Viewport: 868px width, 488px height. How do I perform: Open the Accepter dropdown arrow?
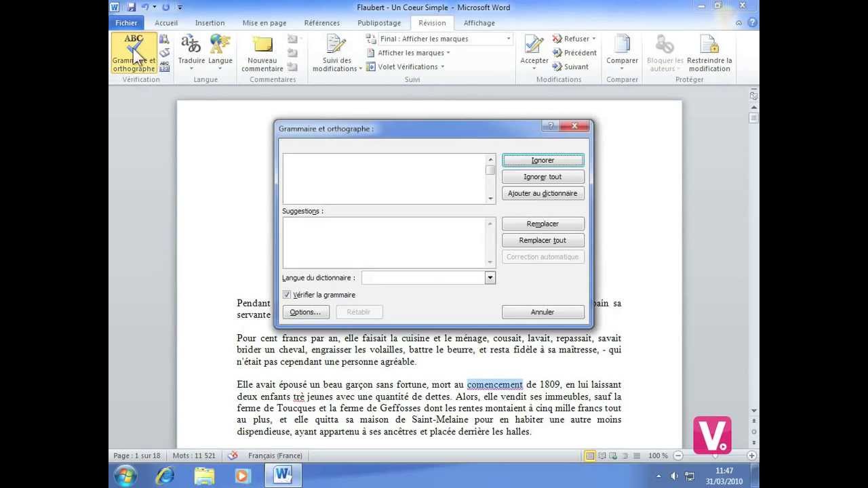pyautogui.click(x=534, y=68)
